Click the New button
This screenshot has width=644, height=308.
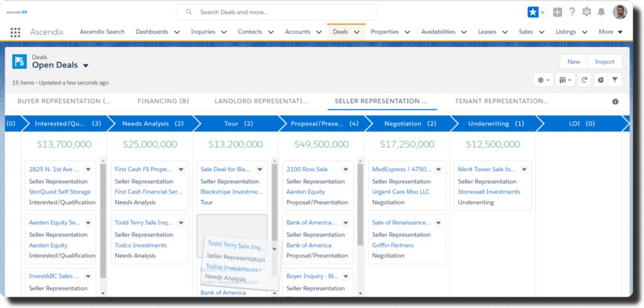point(574,62)
